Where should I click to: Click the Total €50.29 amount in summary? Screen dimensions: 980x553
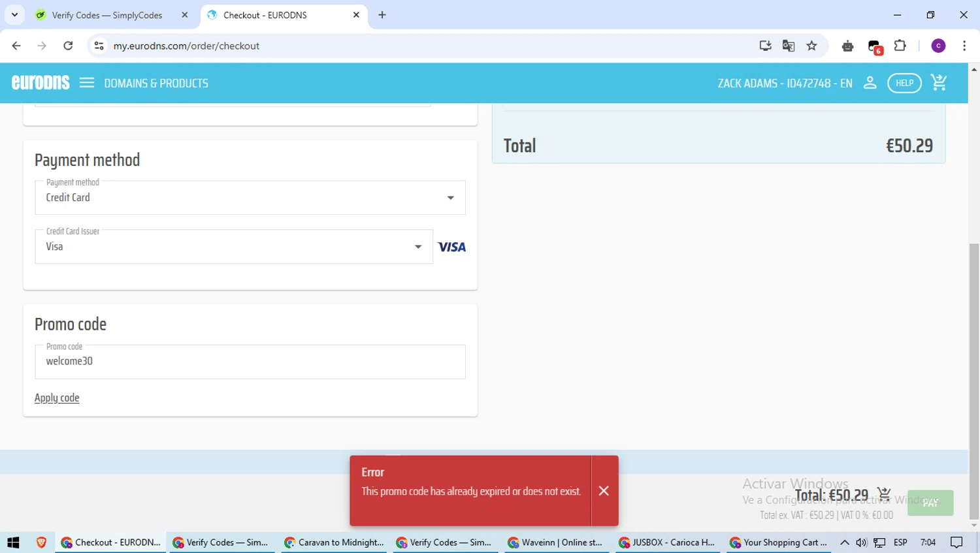tap(909, 146)
